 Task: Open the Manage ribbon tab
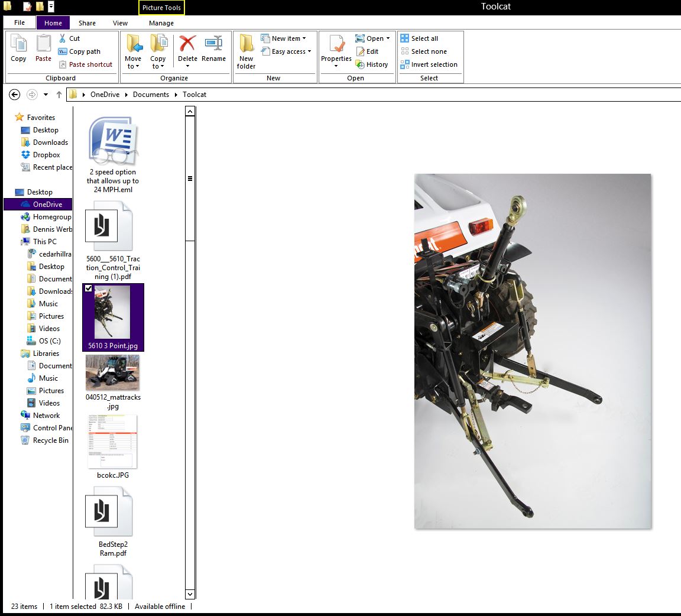161,23
